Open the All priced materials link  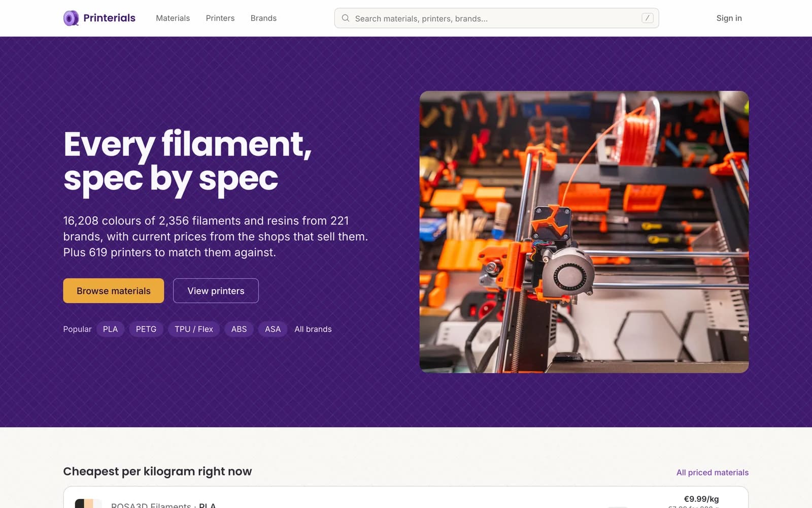pos(712,472)
